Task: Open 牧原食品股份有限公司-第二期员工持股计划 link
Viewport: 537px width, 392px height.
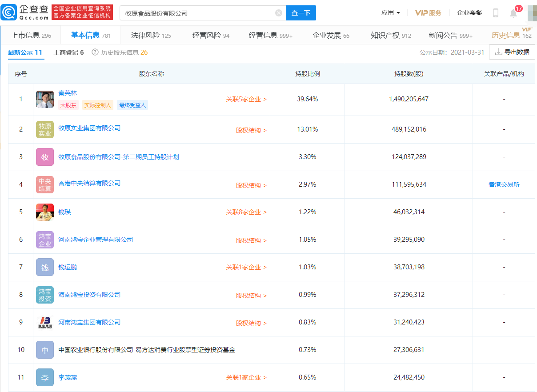Action: [119, 157]
